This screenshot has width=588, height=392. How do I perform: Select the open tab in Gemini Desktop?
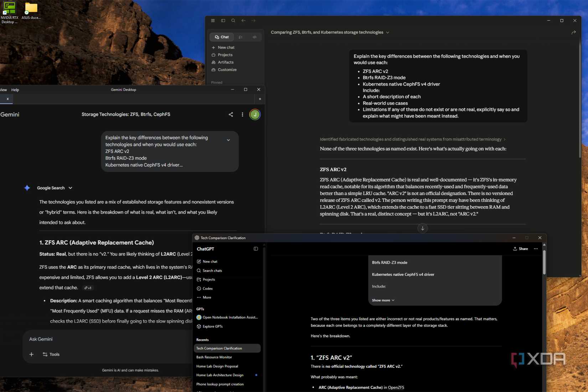tap(7, 99)
